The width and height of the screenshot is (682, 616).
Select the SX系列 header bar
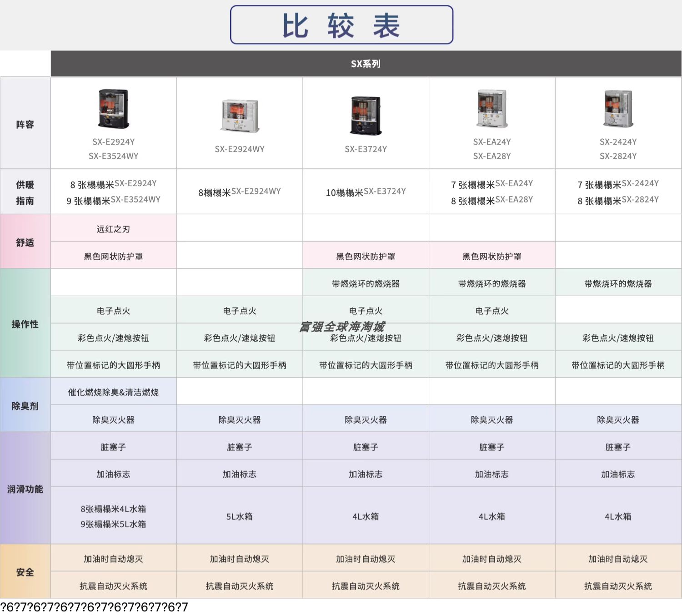tap(366, 64)
